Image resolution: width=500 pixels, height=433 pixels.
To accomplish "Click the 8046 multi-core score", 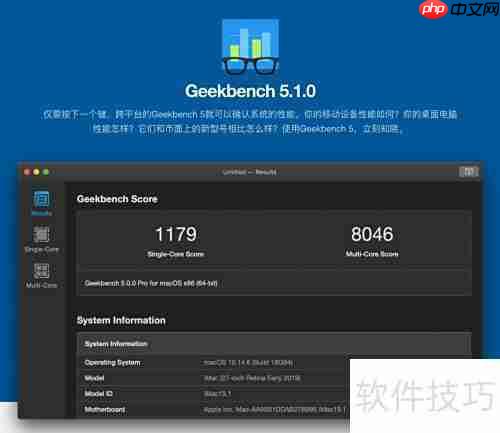I will click(x=372, y=234).
